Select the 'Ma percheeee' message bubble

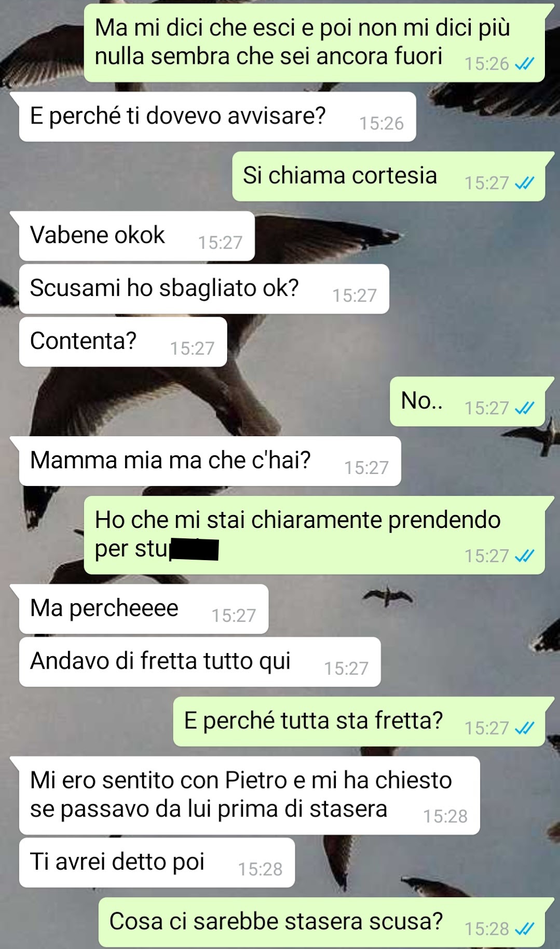point(144,609)
